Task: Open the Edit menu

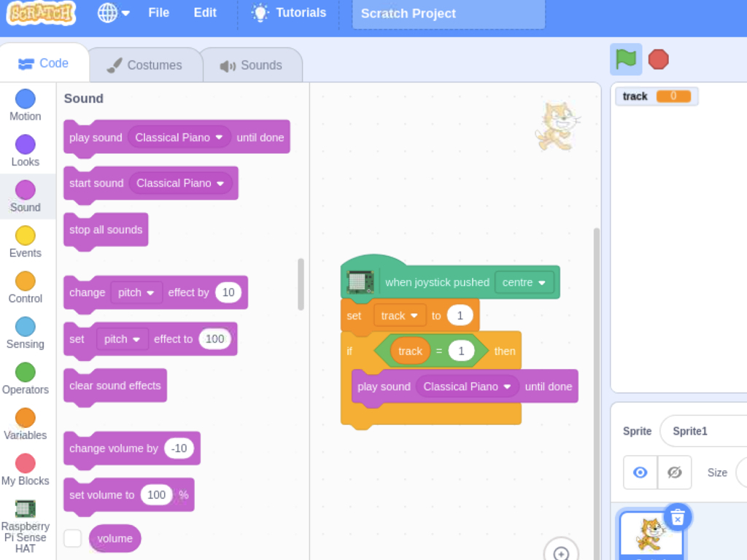Action: (205, 13)
